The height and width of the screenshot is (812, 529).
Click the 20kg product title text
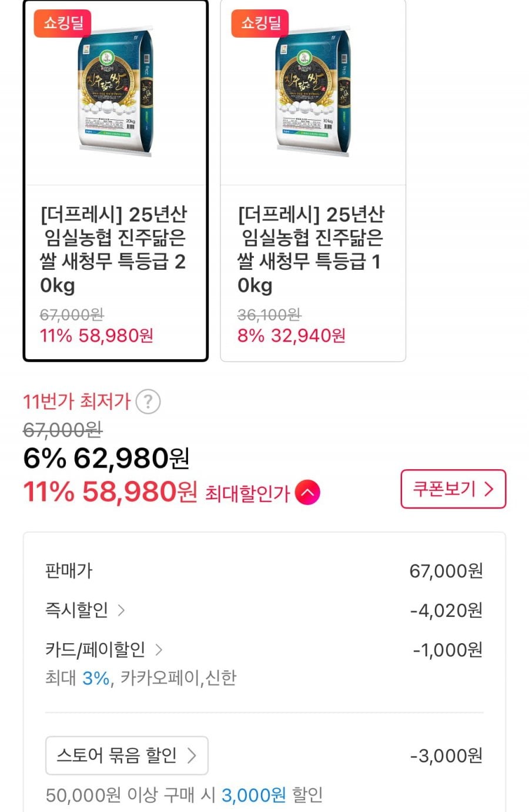pyautogui.click(x=113, y=249)
